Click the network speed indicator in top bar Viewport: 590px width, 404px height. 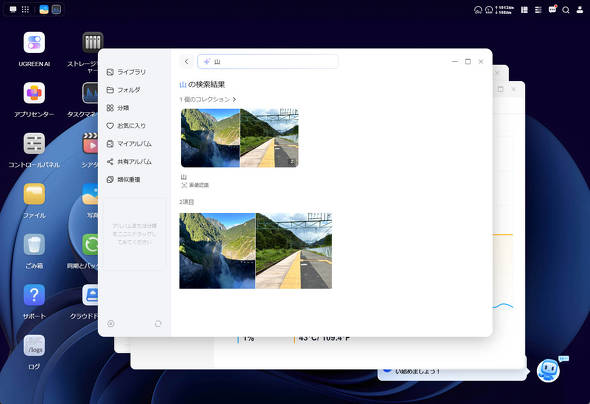point(505,10)
